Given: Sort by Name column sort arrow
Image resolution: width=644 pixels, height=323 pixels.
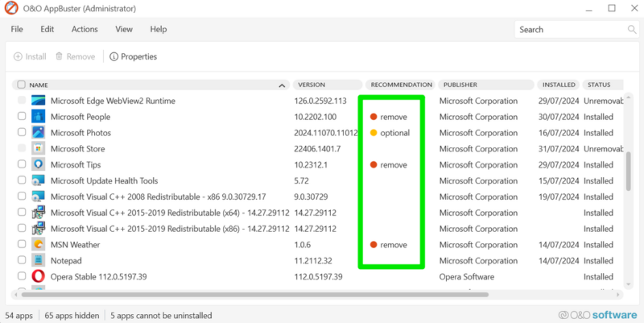Looking at the screenshot, I should (282, 85).
